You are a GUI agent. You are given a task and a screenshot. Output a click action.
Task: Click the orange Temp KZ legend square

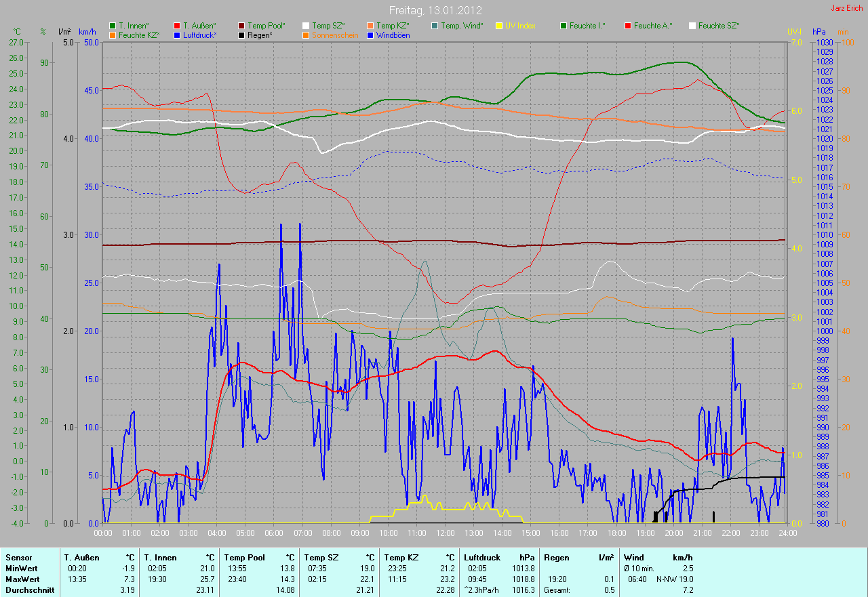point(370,26)
